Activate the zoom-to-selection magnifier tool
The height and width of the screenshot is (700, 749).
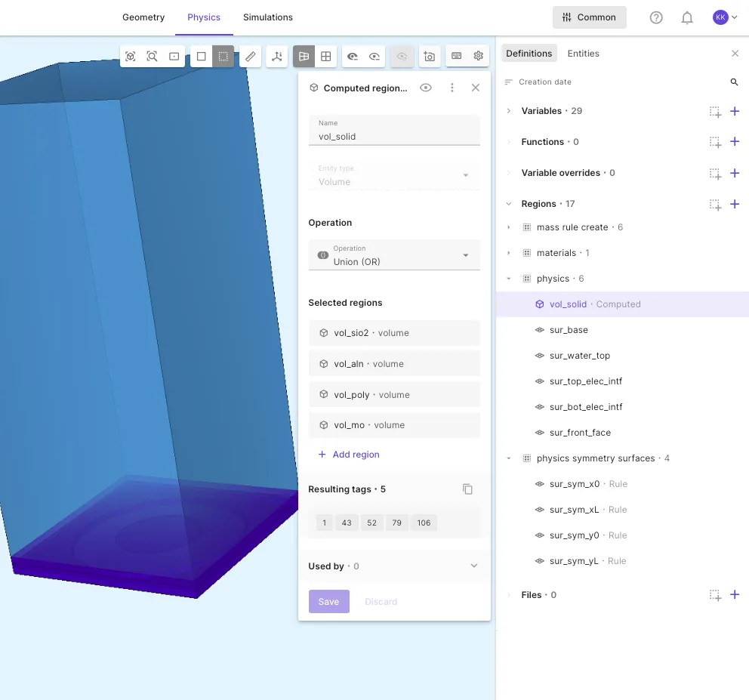click(x=152, y=57)
